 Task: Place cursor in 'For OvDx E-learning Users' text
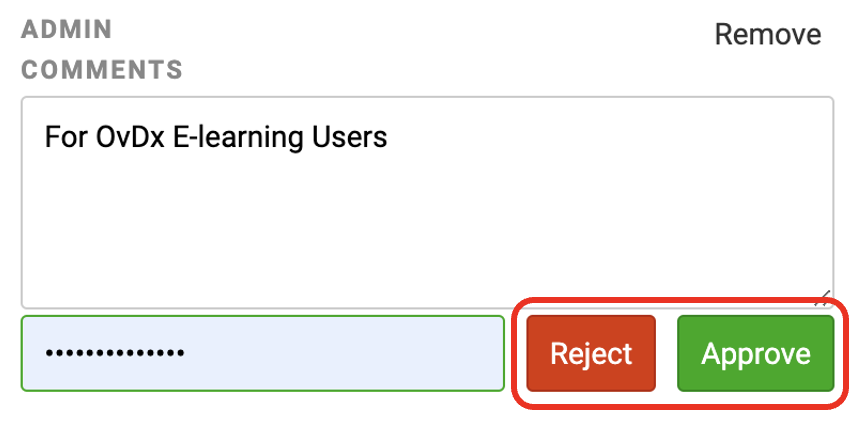[x=216, y=137]
